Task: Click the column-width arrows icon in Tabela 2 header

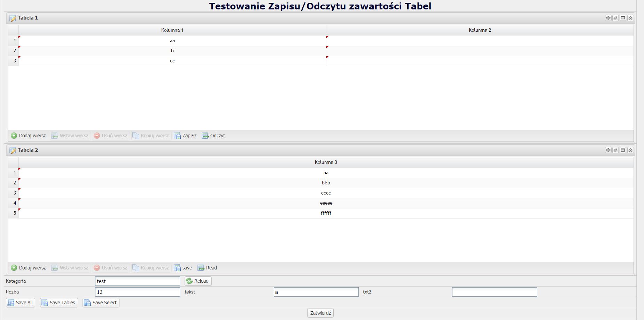Action: click(608, 150)
